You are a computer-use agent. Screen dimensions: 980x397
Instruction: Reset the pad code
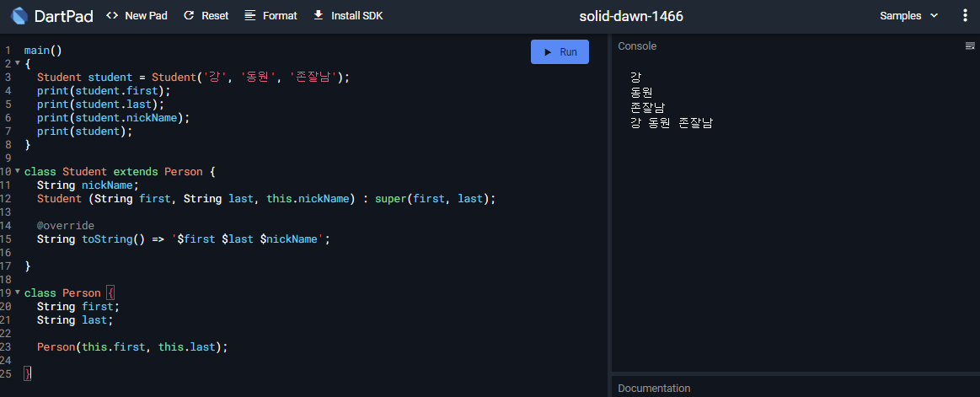206,16
